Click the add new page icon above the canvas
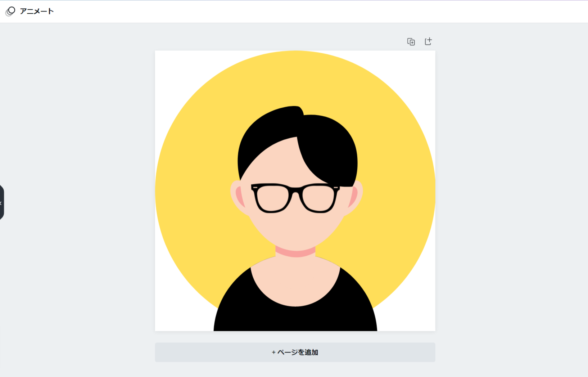The image size is (588, 377). pos(428,41)
